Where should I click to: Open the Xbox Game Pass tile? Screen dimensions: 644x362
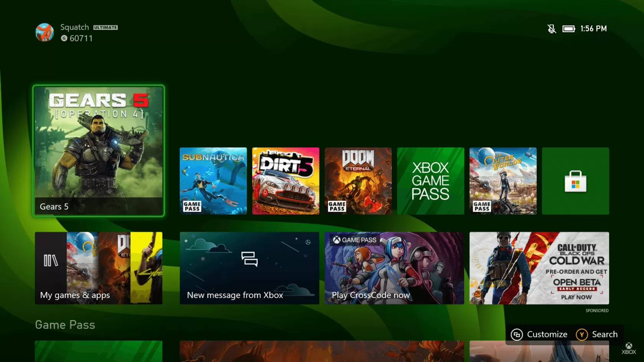430,181
